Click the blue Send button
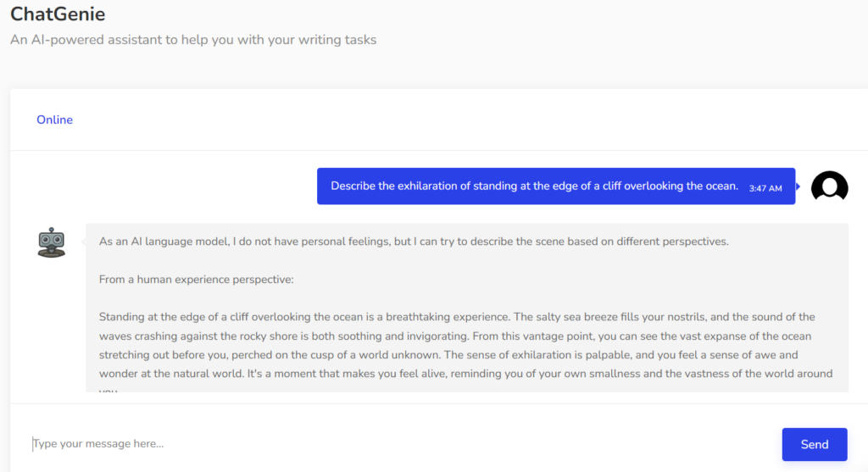The width and height of the screenshot is (868, 472). (814, 444)
